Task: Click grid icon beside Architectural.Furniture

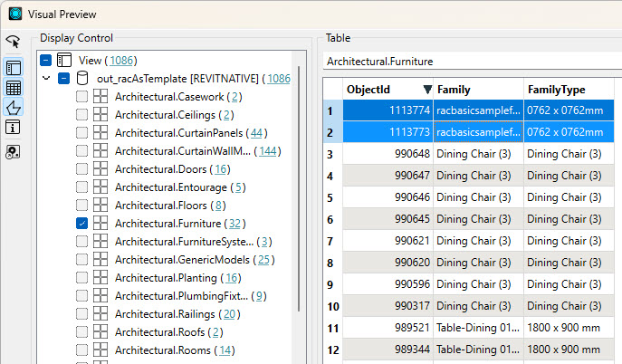Action: [100, 224]
